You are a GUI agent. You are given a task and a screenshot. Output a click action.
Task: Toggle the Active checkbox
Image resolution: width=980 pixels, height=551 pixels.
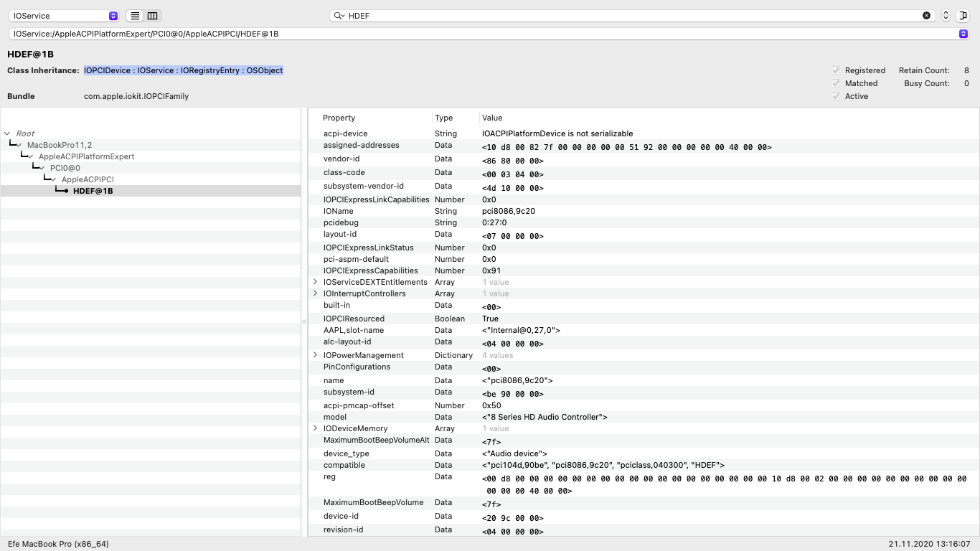[x=836, y=96]
